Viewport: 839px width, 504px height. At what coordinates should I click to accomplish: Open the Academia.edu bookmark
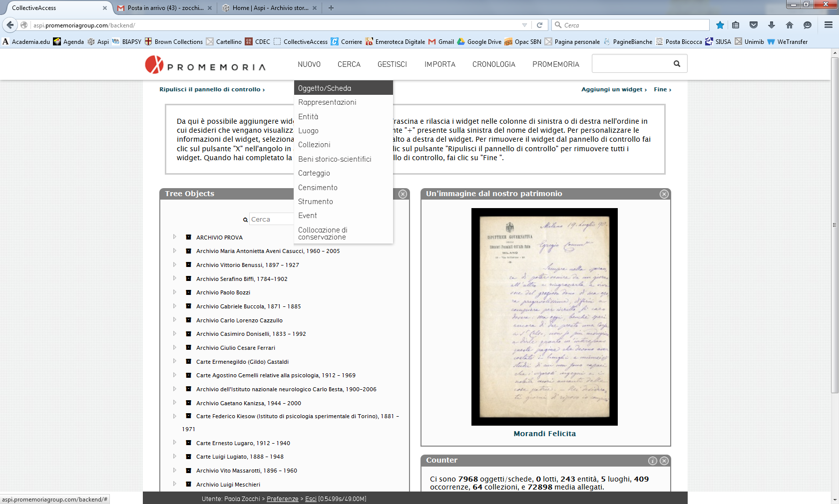point(26,42)
